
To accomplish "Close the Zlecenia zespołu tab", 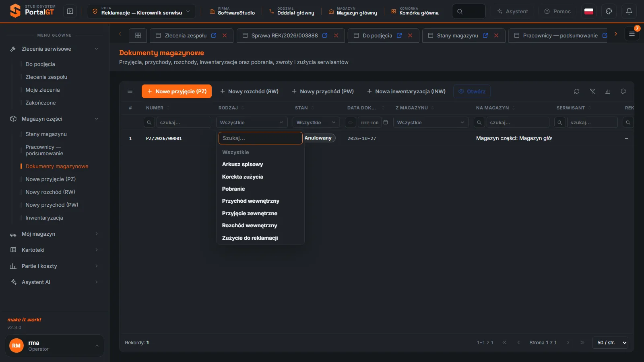I will click(x=225, y=35).
